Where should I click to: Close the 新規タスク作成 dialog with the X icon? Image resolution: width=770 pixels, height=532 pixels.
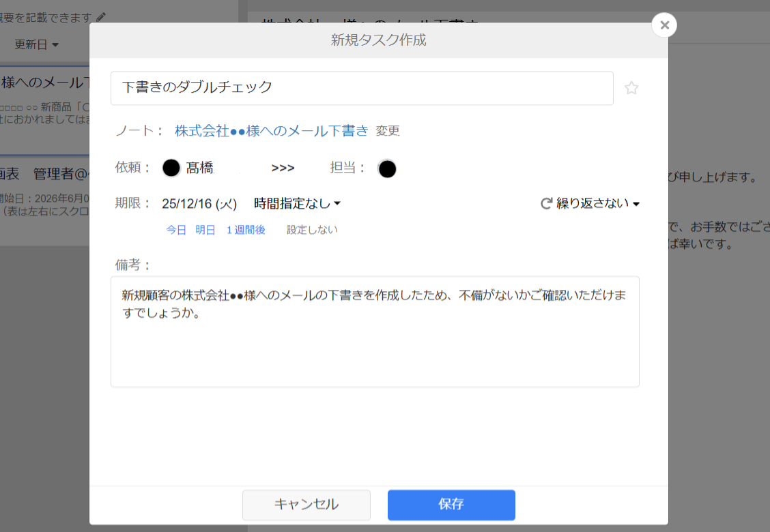[664, 25]
